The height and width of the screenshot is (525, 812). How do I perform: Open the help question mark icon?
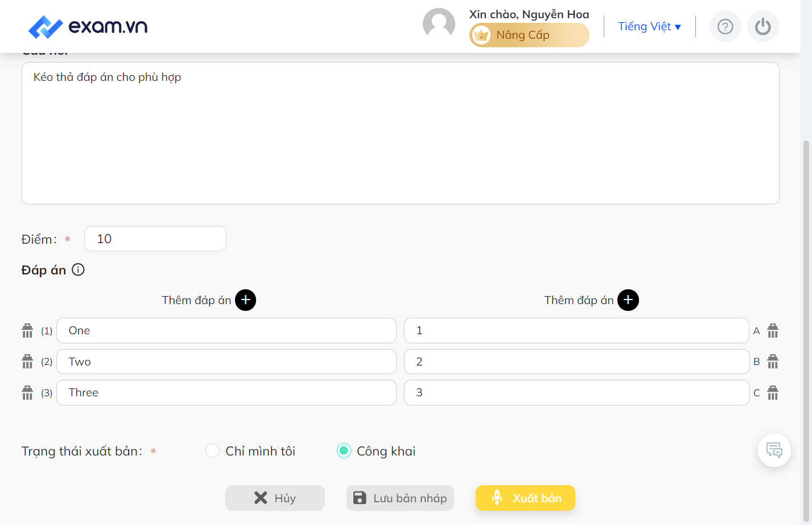(725, 26)
